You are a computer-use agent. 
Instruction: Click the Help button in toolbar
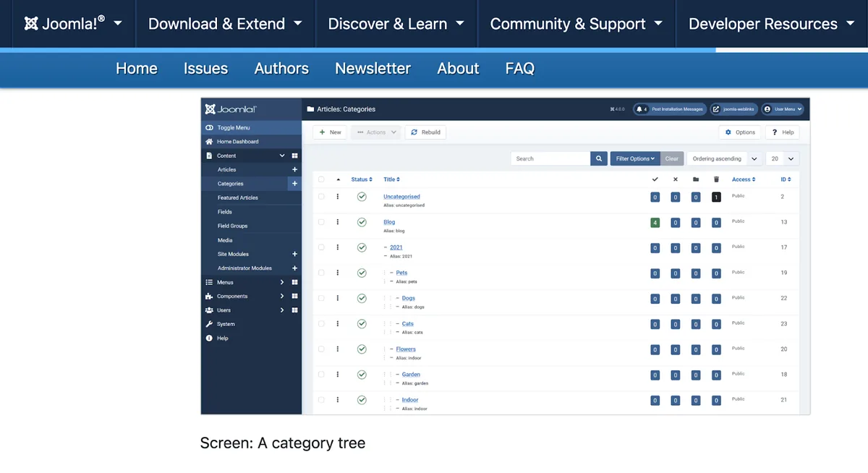tap(782, 132)
